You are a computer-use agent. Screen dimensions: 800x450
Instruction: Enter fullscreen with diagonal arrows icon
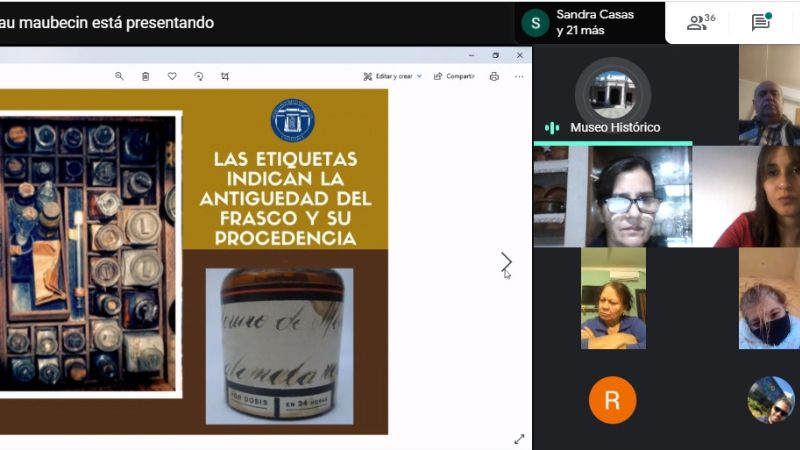click(519, 439)
